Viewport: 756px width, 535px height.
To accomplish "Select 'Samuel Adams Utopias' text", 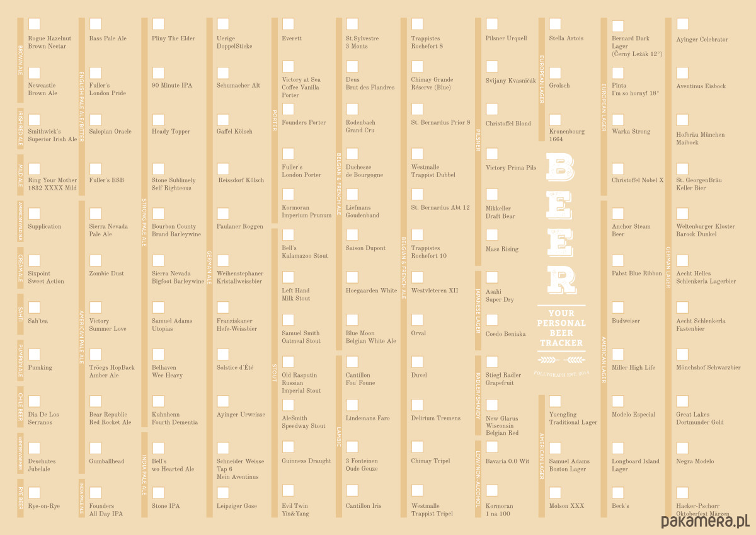I will pyautogui.click(x=173, y=325).
